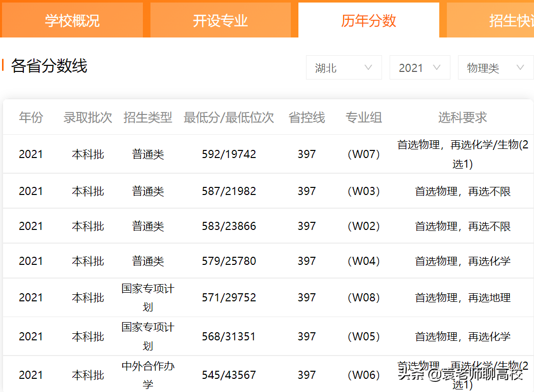534x392 pixels.
Task: Open the 开设专业 tab
Action: [x=221, y=20]
